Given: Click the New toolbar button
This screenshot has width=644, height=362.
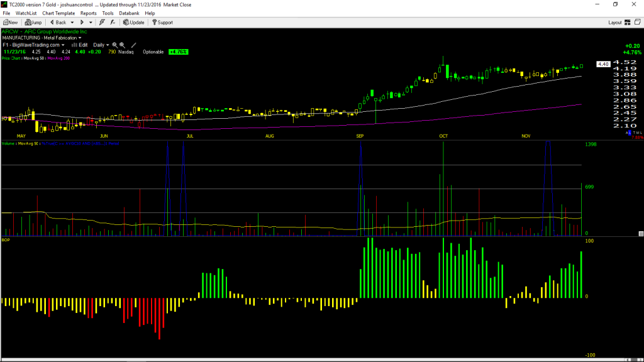Looking at the screenshot, I should [x=10, y=23].
